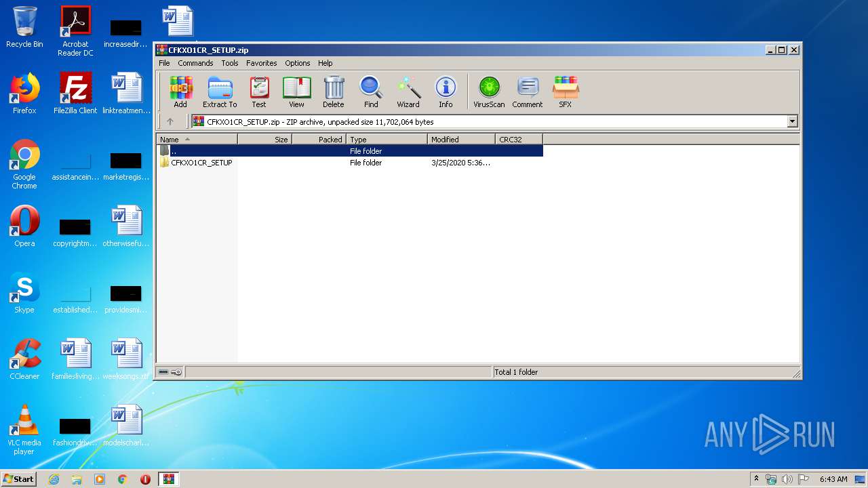
Task: Select the Google Chrome desktop icon
Action: tap(24, 164)
